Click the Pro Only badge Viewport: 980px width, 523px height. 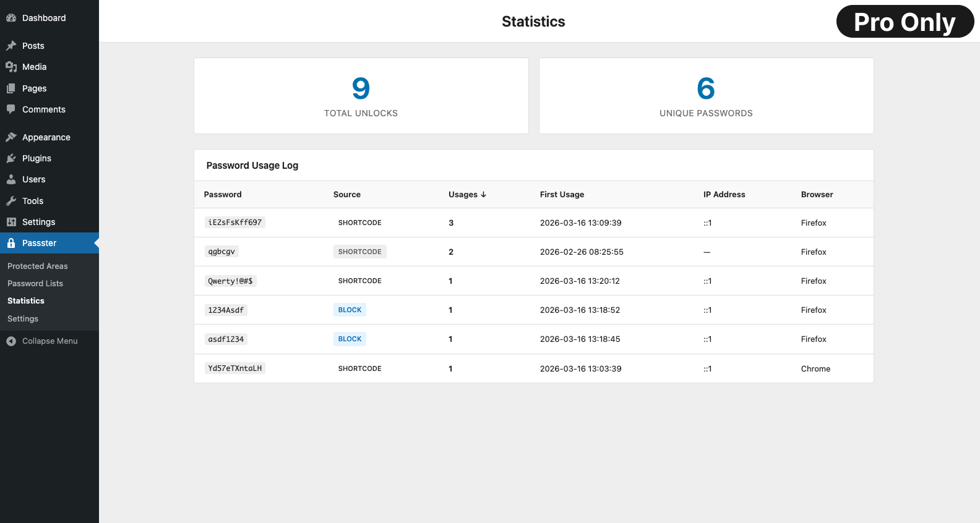(905, 22)
